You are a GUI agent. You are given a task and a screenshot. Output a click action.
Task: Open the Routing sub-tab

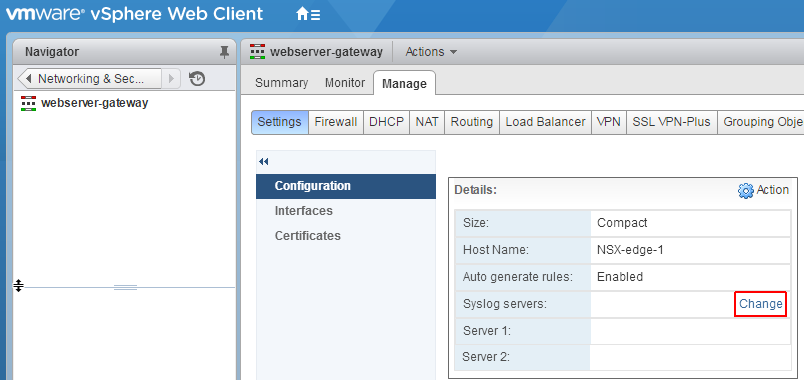tap(472, 122)
